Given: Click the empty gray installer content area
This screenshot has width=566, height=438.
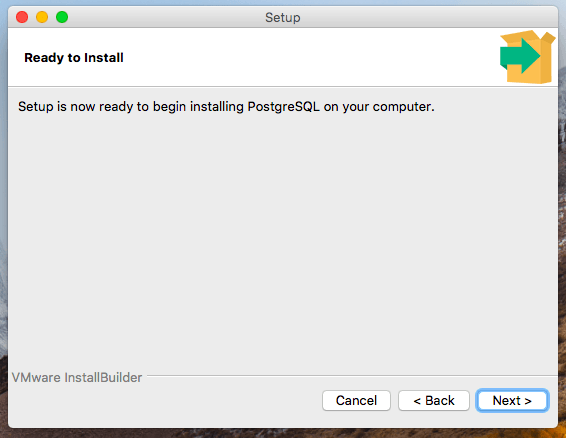Looking at the screenshot, I should tap(283, 238).
